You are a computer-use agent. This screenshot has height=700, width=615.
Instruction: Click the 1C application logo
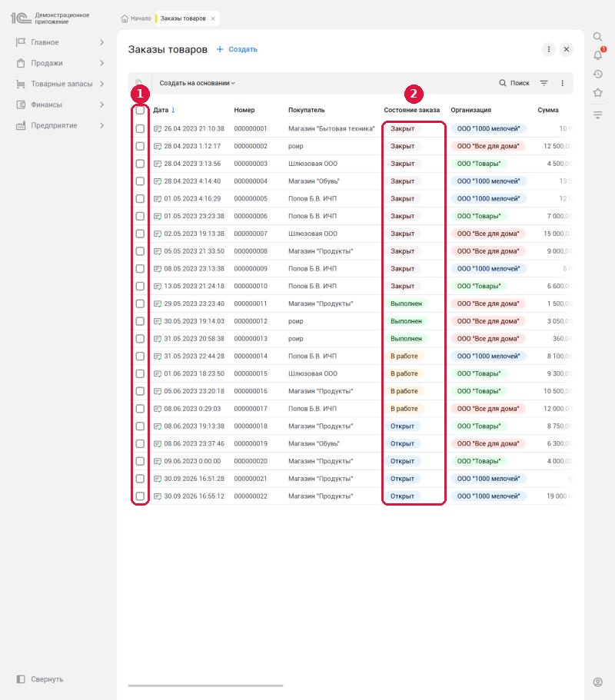click(x=21, y=18)
